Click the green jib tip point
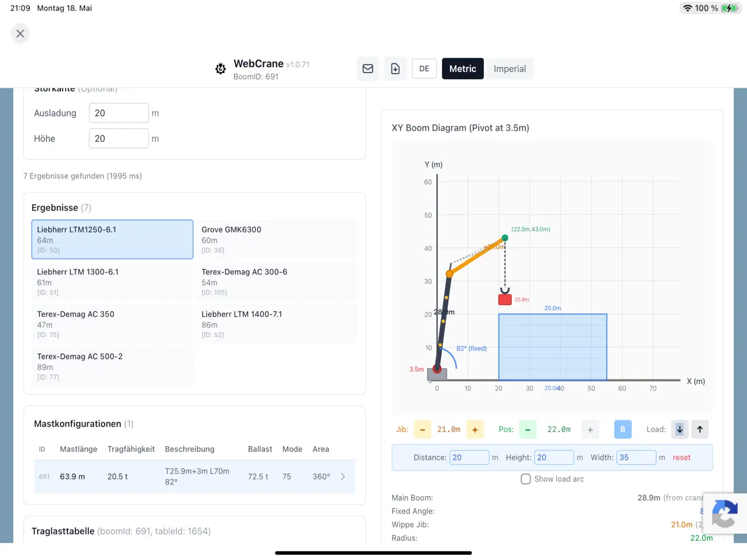 click(x=505, y=238)
